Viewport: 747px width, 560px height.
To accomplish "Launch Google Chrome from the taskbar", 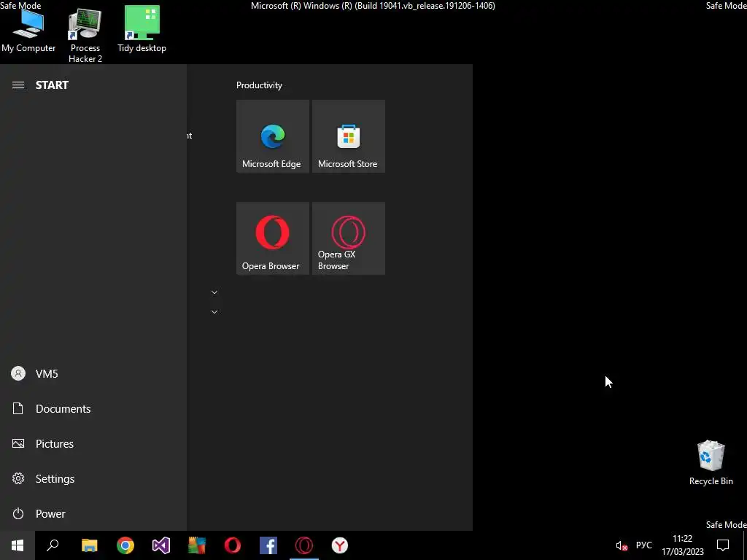I will pyautogui.click(x=125, y=545).
